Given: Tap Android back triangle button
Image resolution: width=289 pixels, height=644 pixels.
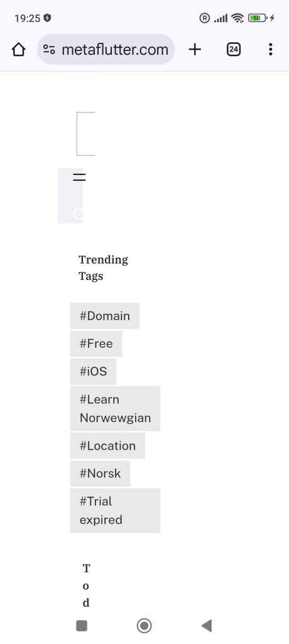Looking at the screenshot, I should pyautogui.click(x=207, y=626).
